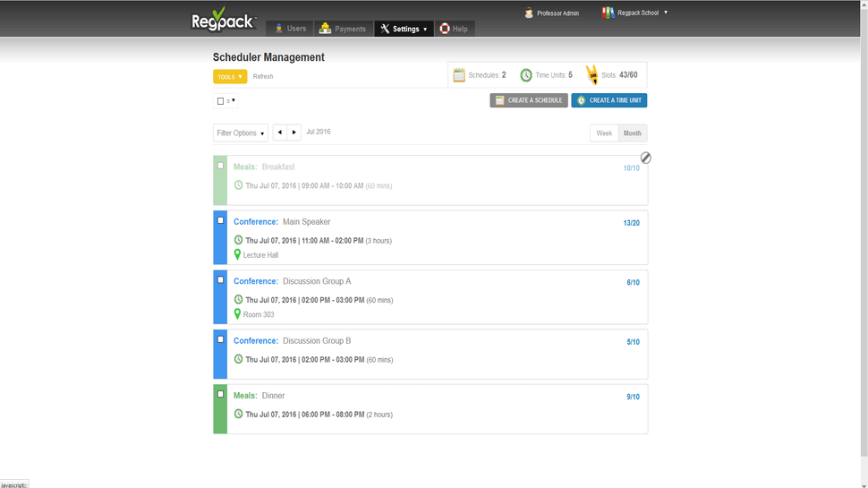Go to the Users tab
Screen dimensions: 868x488
click(x=289, y=29)
